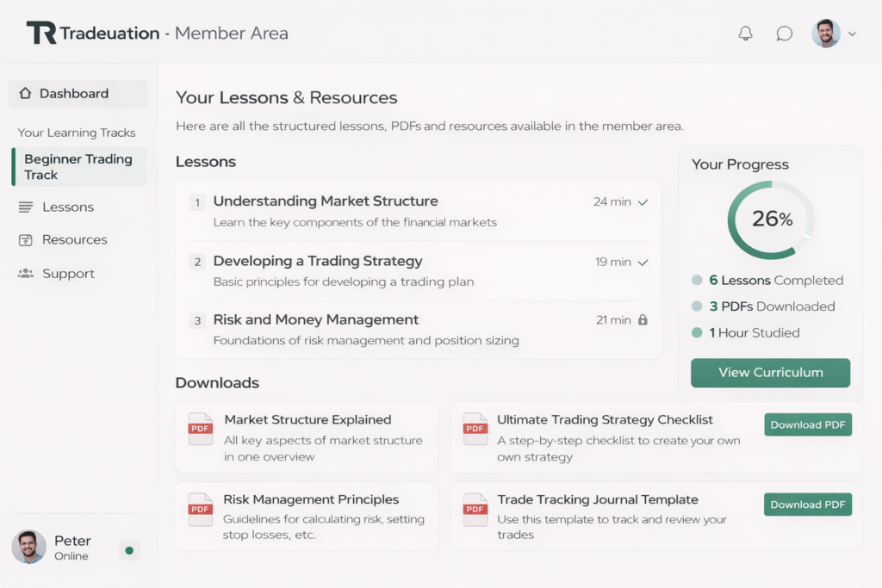Click the PDF icon for Risk Management Principles
882x588 pixels.
(x=201, y=509)
